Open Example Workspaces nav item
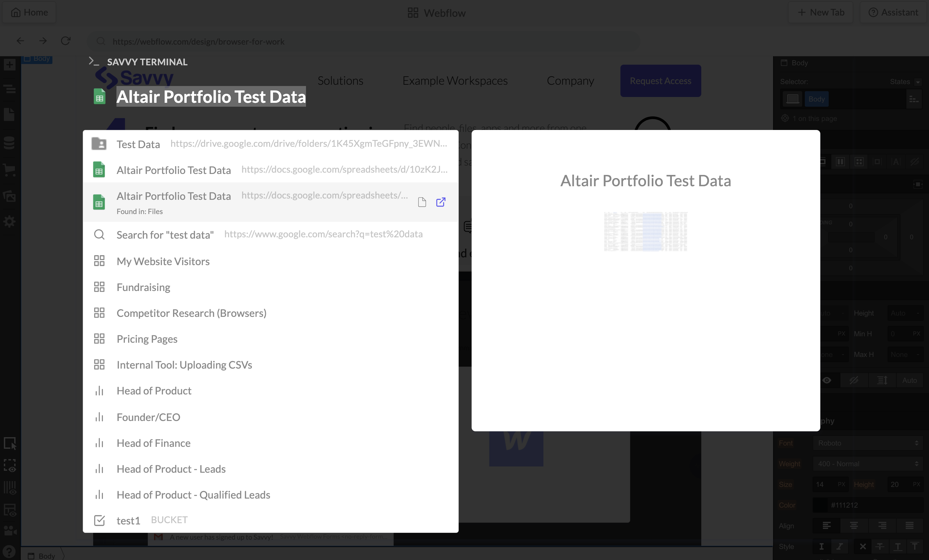This screenshot has width=929, height=560. click(455, 81)
